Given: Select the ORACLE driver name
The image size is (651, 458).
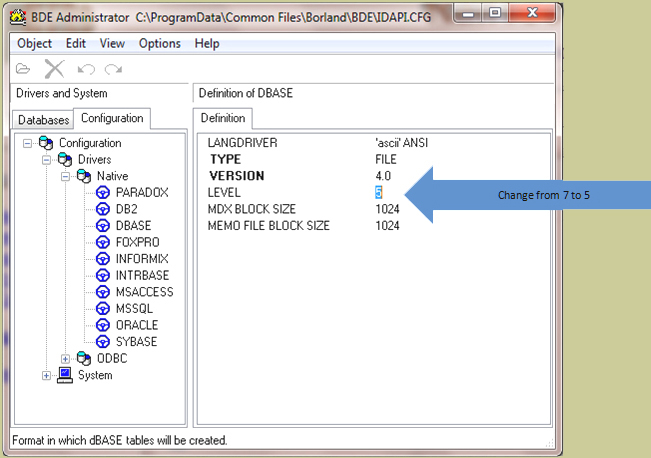Looking at the screenshot, I should pos(137,325).
